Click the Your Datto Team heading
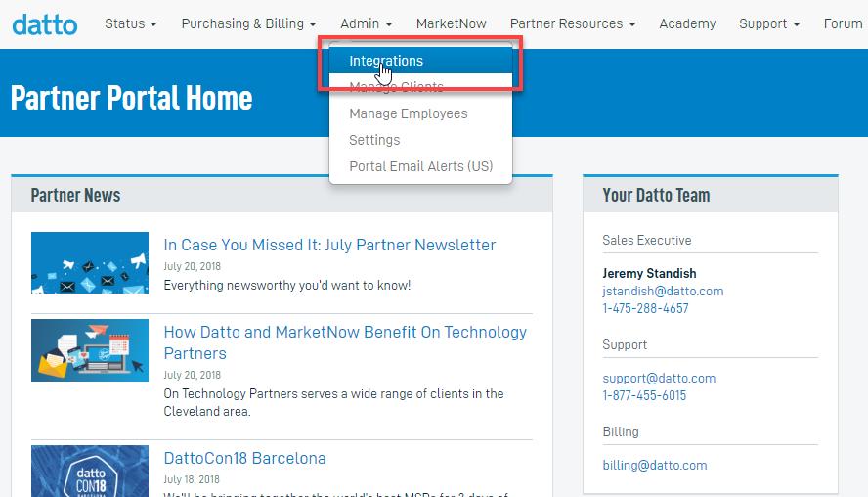Screen dimensions: 868x497 (x=656, y=195)
